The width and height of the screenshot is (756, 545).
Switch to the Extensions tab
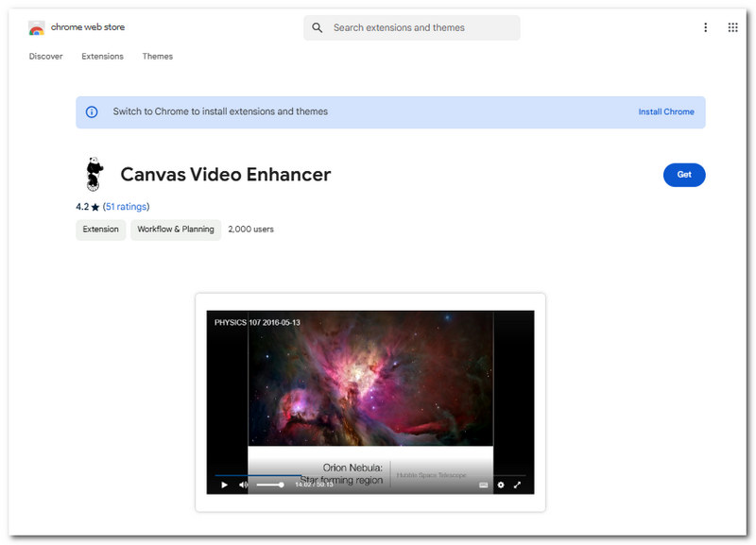click(102, 57)
